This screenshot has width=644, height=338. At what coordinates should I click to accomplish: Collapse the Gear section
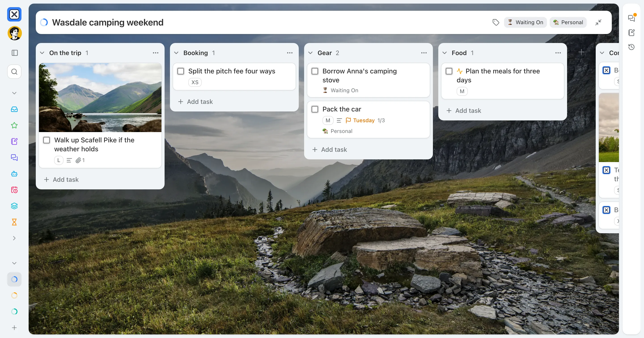point(311,53)
